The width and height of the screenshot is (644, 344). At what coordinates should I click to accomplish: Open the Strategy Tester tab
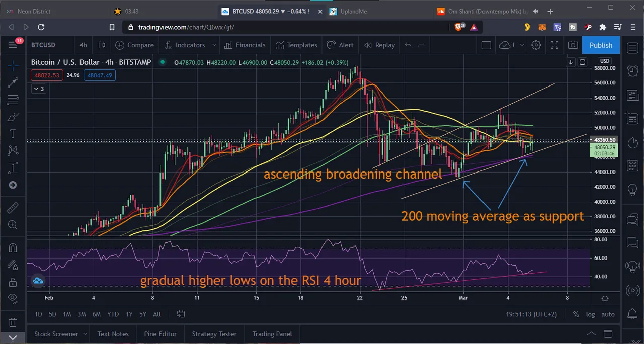click(x=214, y=334)
